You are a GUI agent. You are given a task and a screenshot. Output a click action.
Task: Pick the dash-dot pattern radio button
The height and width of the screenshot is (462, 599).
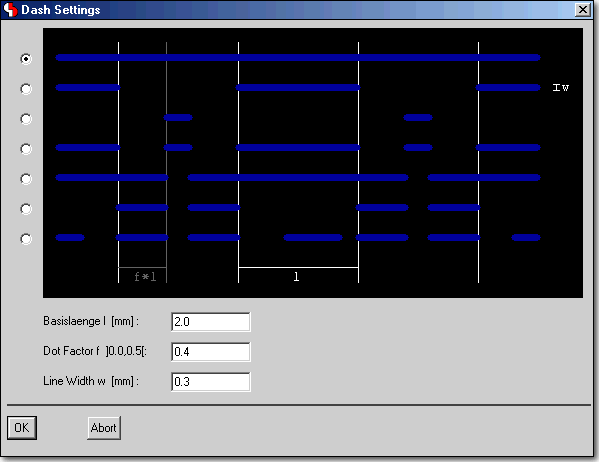coord(26,149)
